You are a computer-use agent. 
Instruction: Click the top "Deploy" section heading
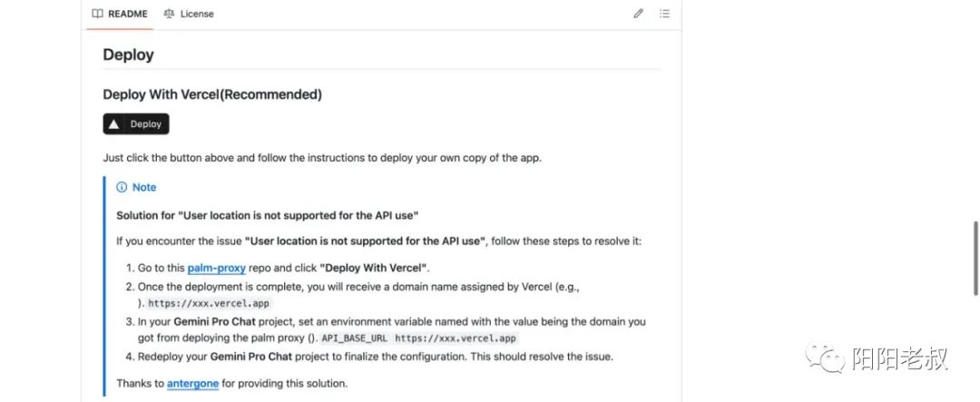coord(129,54)
